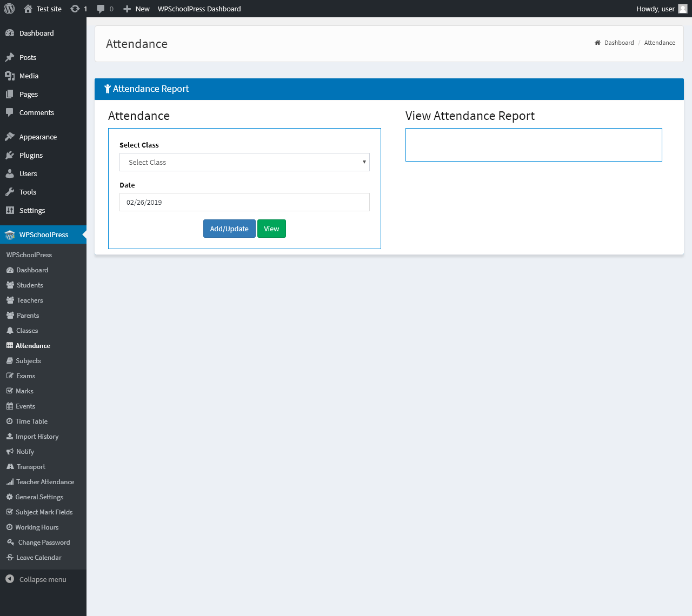Click the empty View Attendance Report box
The image size is (692, 616).
click(534, 145)
